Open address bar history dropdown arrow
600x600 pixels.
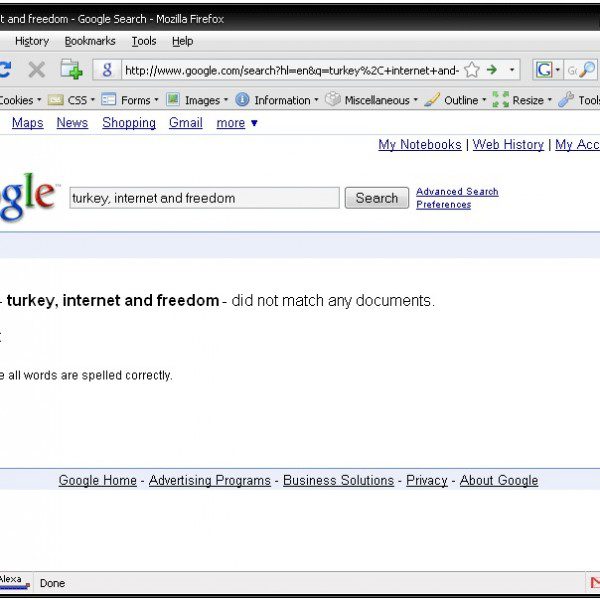[512, 70]
